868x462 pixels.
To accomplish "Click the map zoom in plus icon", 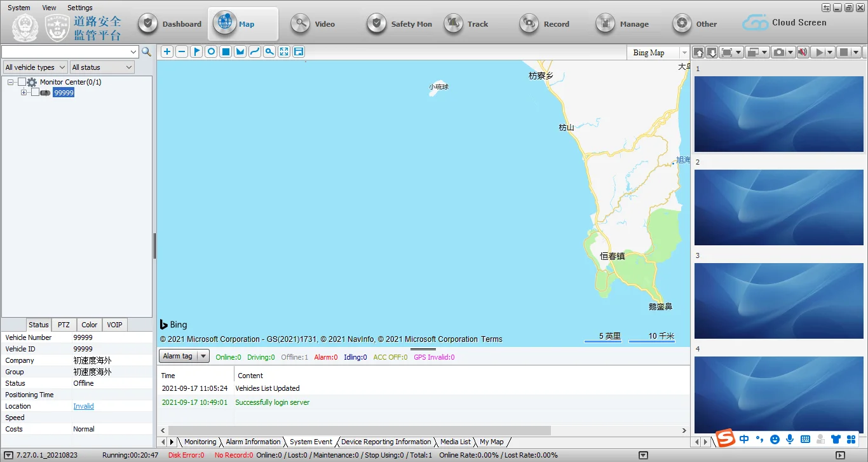I will tap(167, 52).
